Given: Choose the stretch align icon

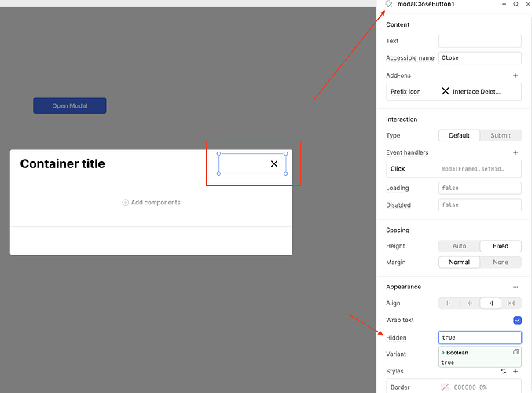Looking at the screenshot, I should pos(511,303).
